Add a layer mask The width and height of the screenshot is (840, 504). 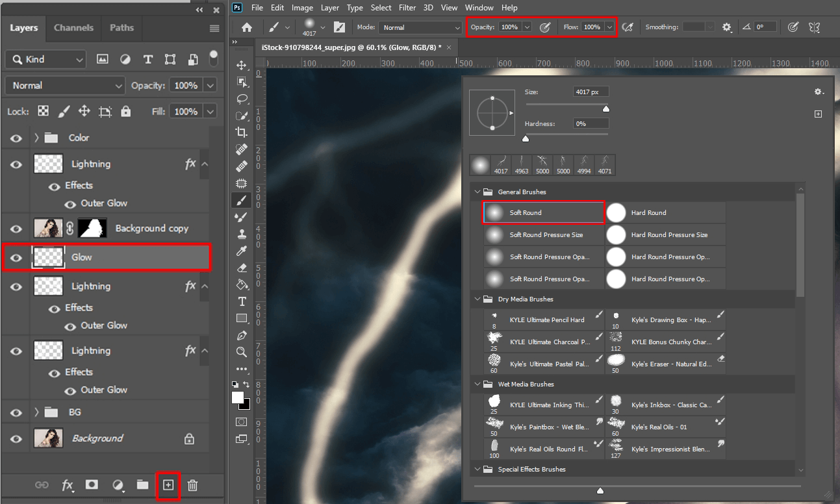click(x=92, y=485)
